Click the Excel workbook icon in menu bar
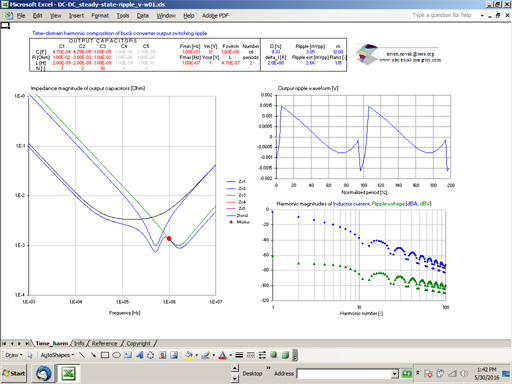Image resolution: width=512 pixels, height=384 pixels. pyautogui.click(x=8, y=16)
